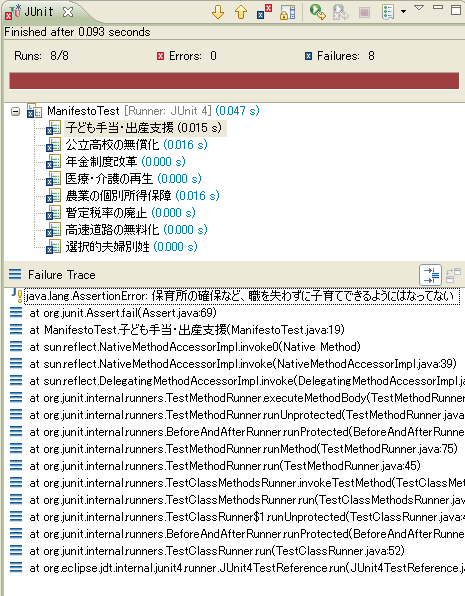Select DelegatingMethodAccessorImpl.invoke trace line
Viewport: 465px width, 596px height.
[247, 381]
